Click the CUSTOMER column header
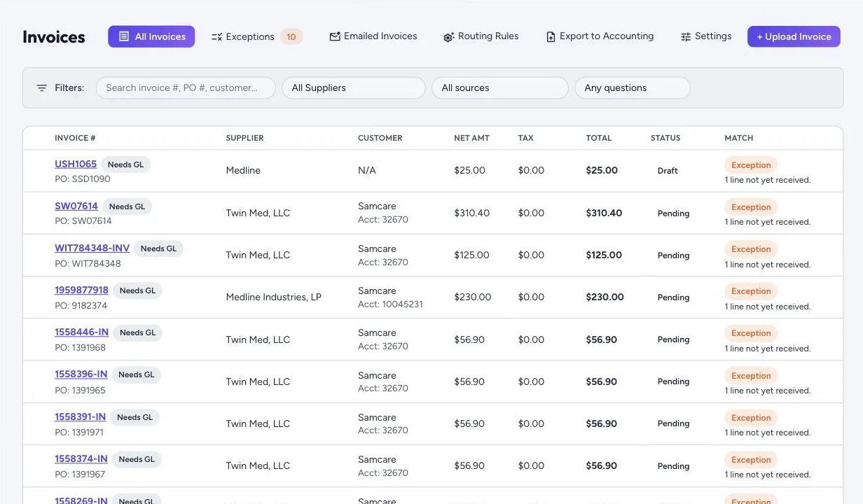 point(380,138)
